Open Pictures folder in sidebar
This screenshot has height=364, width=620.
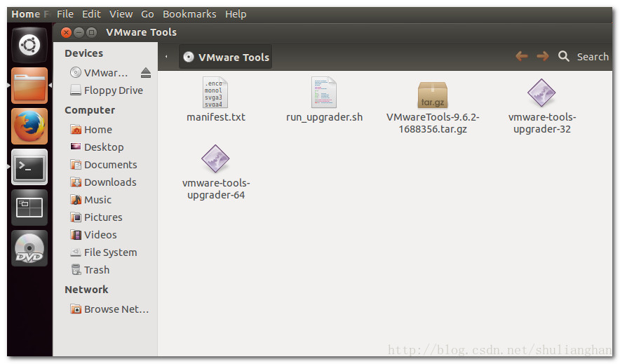click(x=96, y=217)
